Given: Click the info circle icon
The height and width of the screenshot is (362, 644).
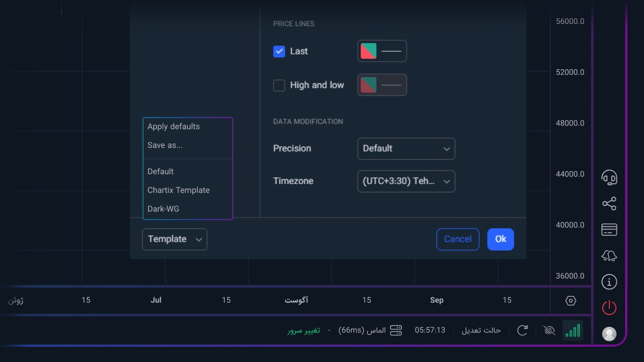Looking at the screenshot, I should (609, 282).
